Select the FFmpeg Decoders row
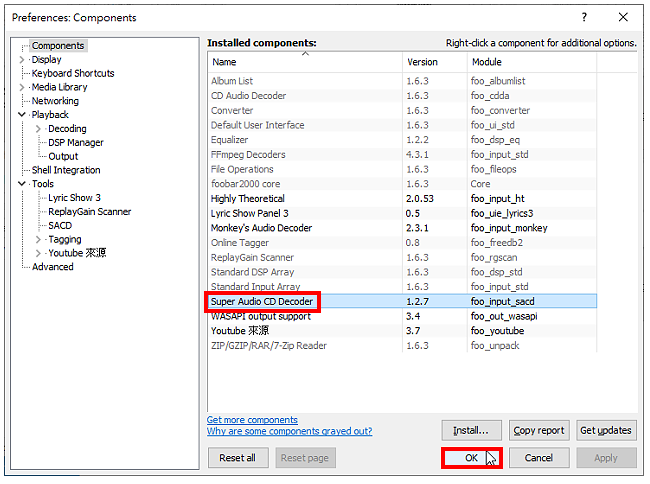Viewport: 650px width, 484px height. (402, 155)
